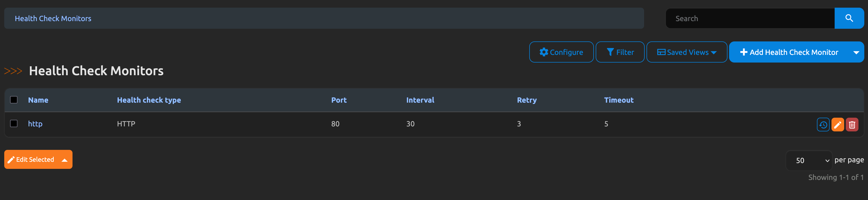The image size is (868, 200).
Task: Open the Health Check Monitors breadcrumb
Action: coord(53,18)
